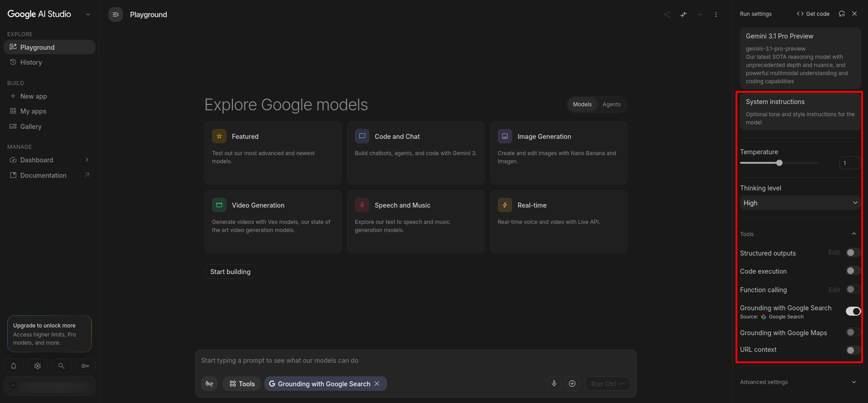Click the plus new chat icon

(x=700, y=14)
